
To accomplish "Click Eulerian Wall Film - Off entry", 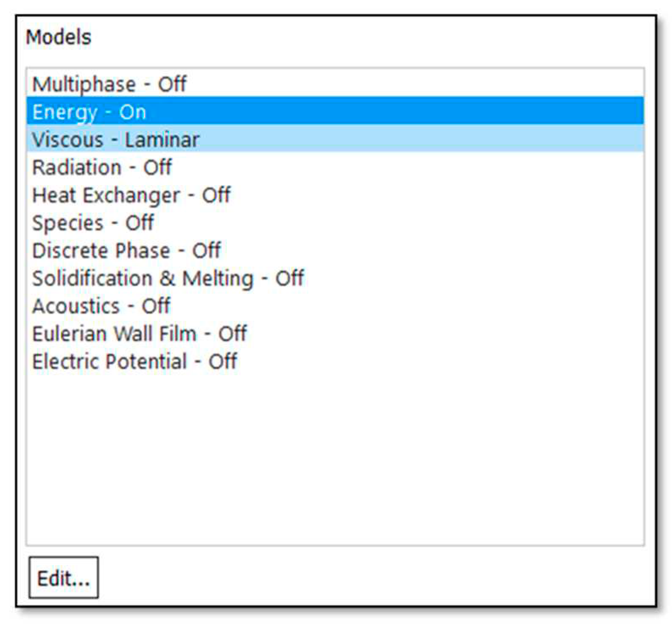I will click(x=140, y=334).
